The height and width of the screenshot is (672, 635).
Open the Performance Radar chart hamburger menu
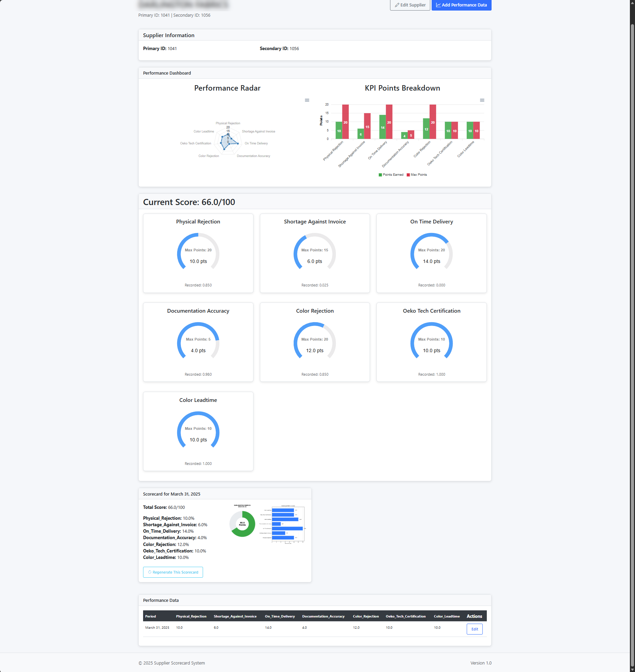click(307, 100)
